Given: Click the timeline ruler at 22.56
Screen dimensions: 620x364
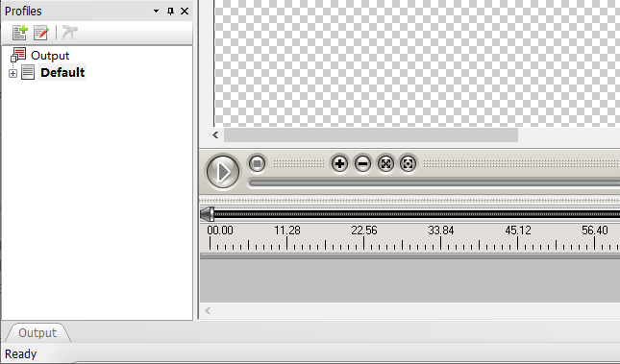Looking at the screenshot, I should 364,230.
